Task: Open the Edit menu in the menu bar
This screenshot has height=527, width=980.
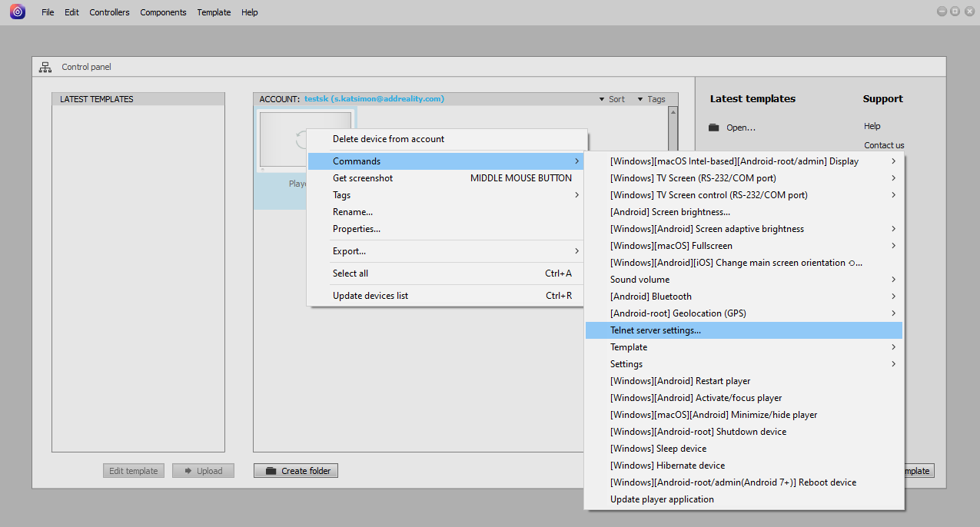Action: tap(71, 12)
